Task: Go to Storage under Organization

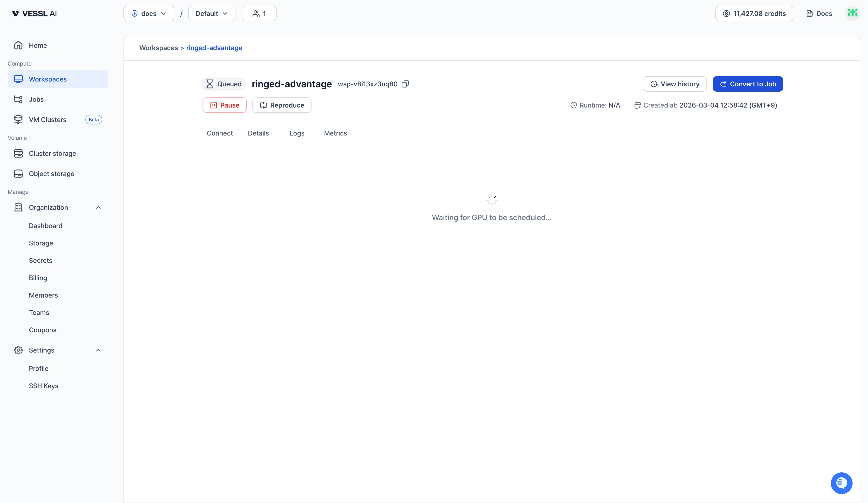Action: pos(41,243)
